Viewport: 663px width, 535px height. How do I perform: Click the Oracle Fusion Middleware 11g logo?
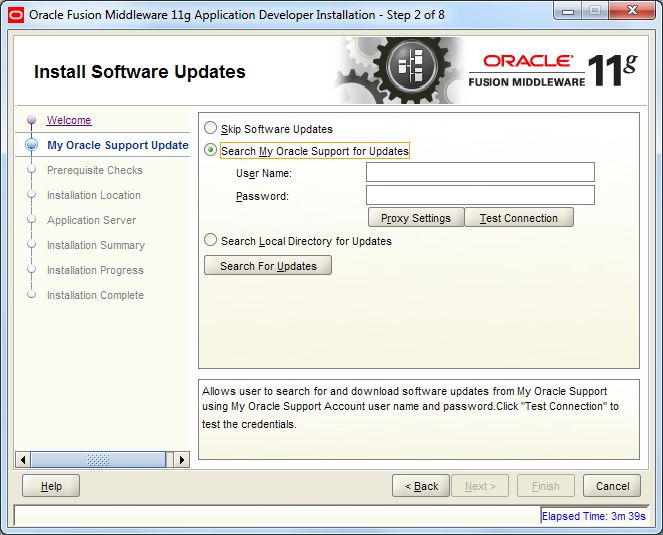tap(553, 70)
